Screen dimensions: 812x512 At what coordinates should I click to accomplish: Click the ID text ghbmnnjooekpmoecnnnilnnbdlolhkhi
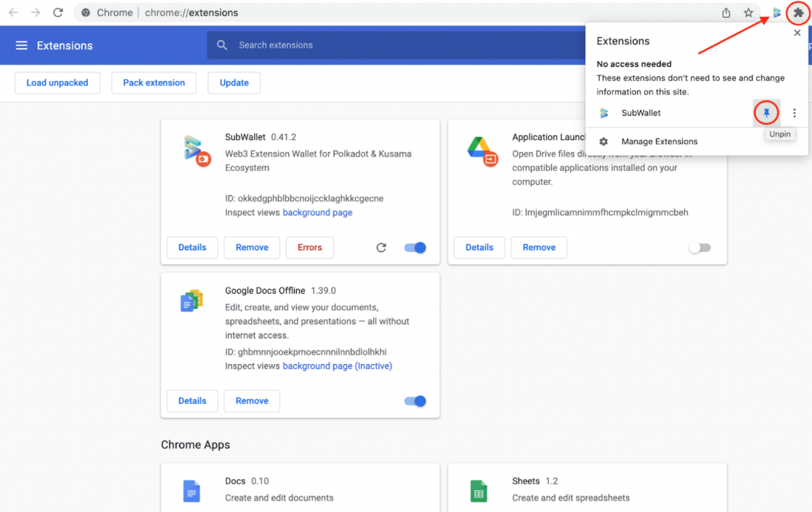(x=312, y=352)
